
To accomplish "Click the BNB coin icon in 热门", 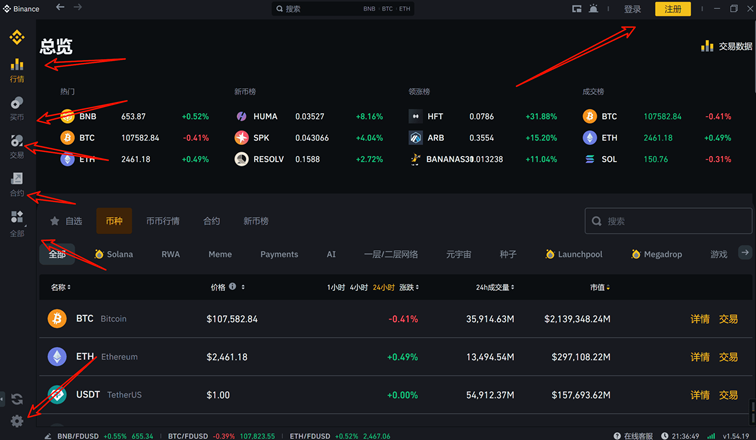I will [x=67, y=116].
